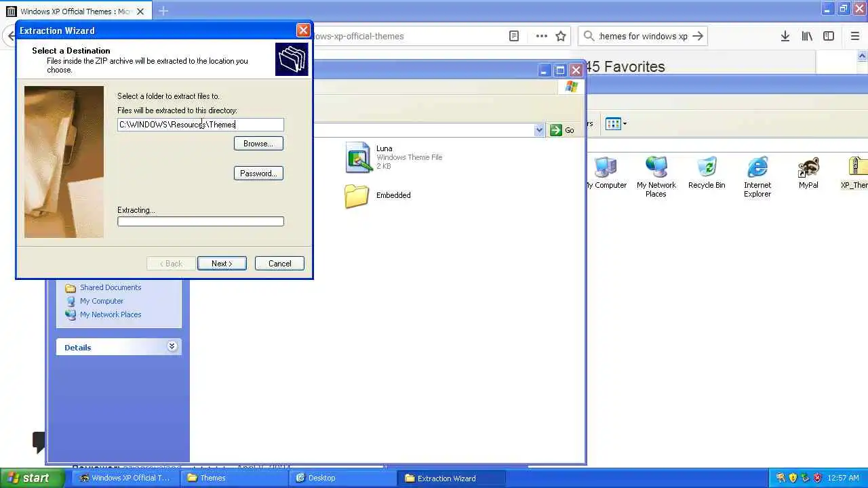Toggle the browser sidebar icon
Viewport: 868px width, 488px height.
pos(829,36)
